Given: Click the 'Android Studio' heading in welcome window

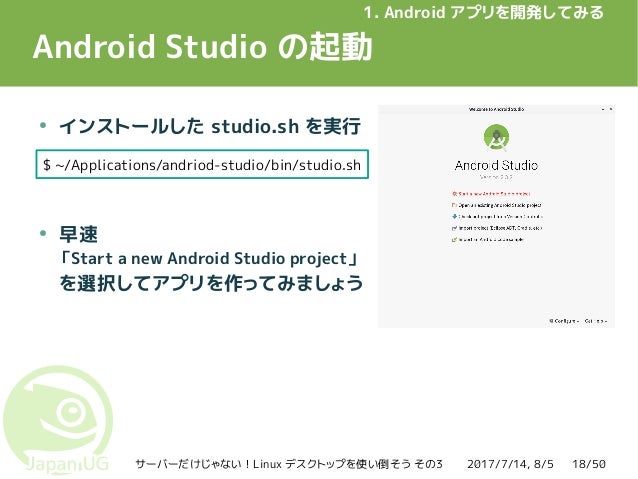Looking at the screenshot, I should [496, 165].
